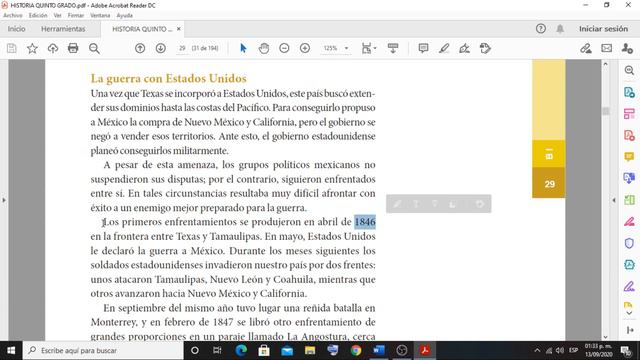Click the highlighted year 1846
The image size is (640, 360).
click(x=365, y=222)
